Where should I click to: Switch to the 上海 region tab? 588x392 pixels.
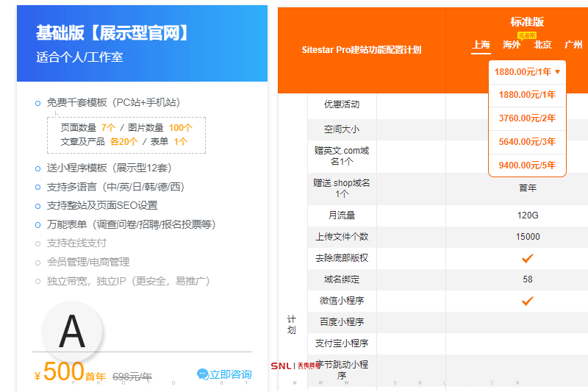481,46
